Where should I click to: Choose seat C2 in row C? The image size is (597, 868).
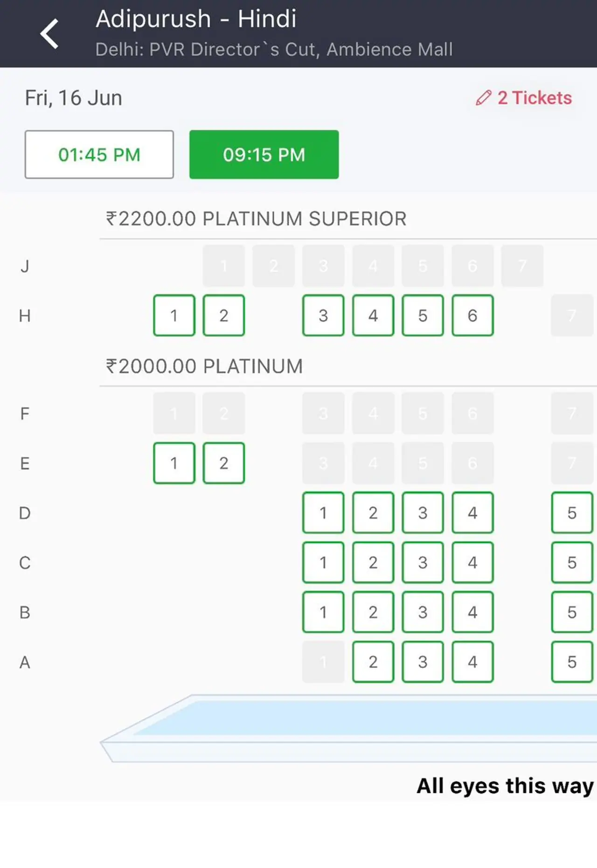(x=373, y=563)
